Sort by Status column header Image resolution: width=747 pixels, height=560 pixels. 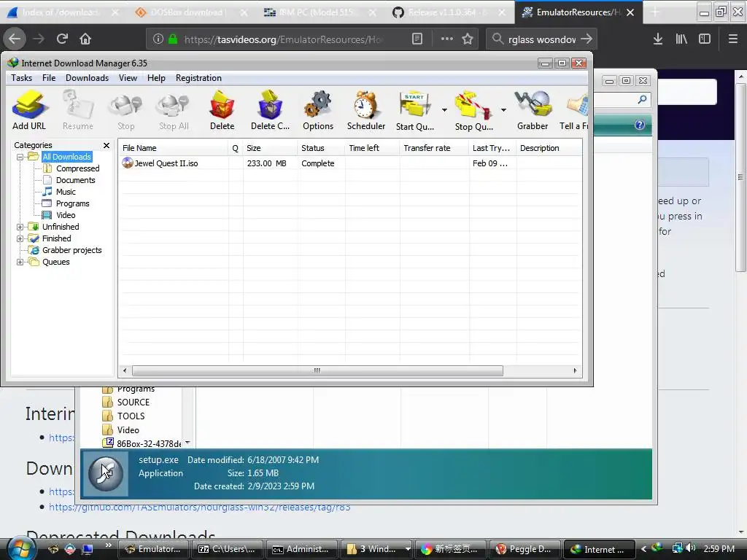[321, 148]
